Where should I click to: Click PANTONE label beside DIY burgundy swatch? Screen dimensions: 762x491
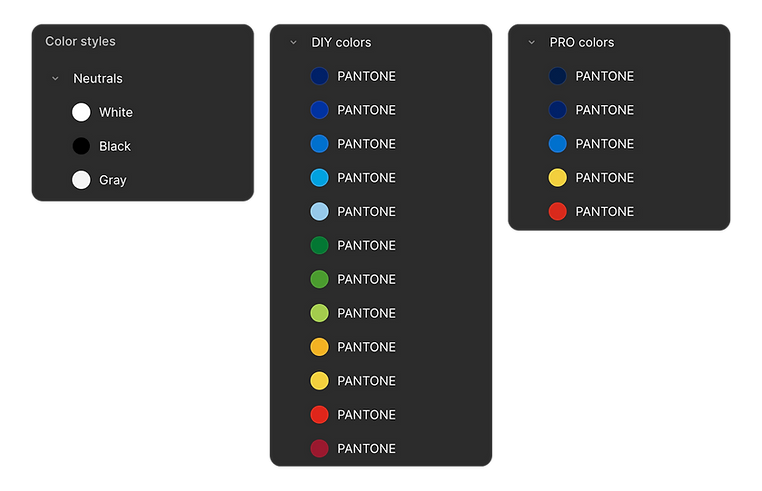(x=366, y=449)
